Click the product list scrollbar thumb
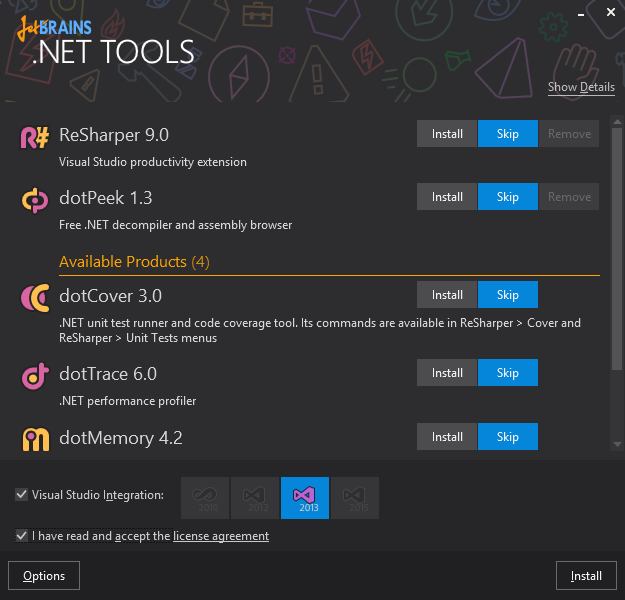Viewport: 625px width, 600px height. [x=617, y=249]
